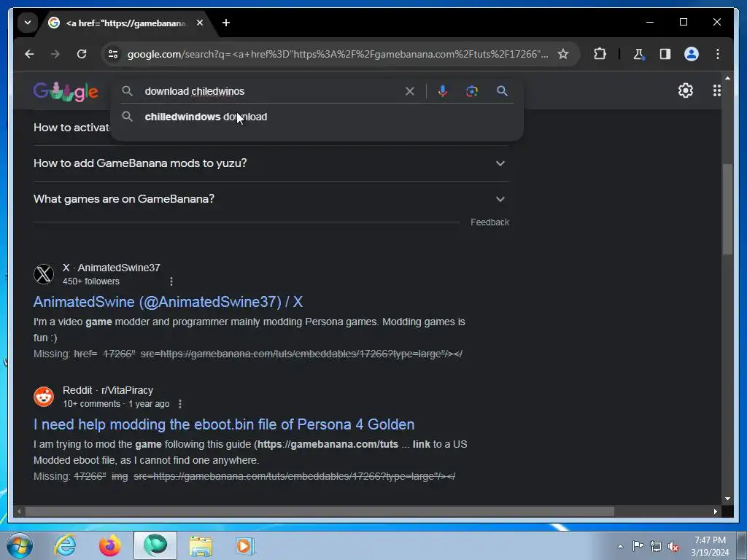Click the horizontal scrollbar thumb

tap(320, 511)
